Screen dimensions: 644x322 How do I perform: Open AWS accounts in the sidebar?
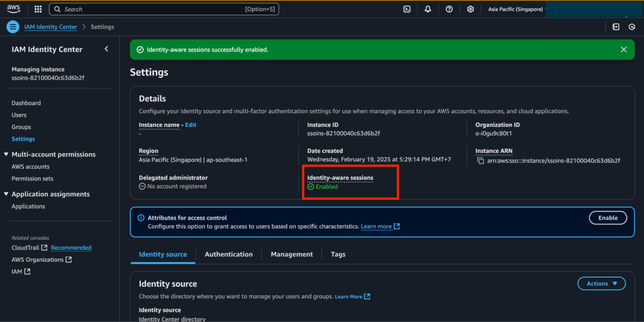tap(30, 167)
